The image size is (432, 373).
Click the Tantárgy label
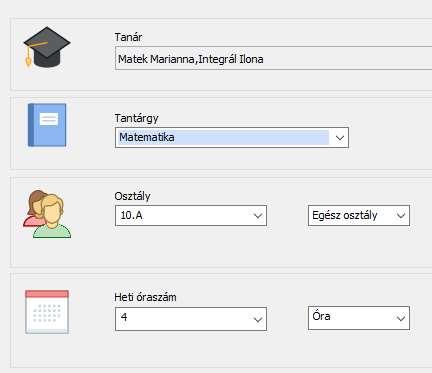click(136, 118)
